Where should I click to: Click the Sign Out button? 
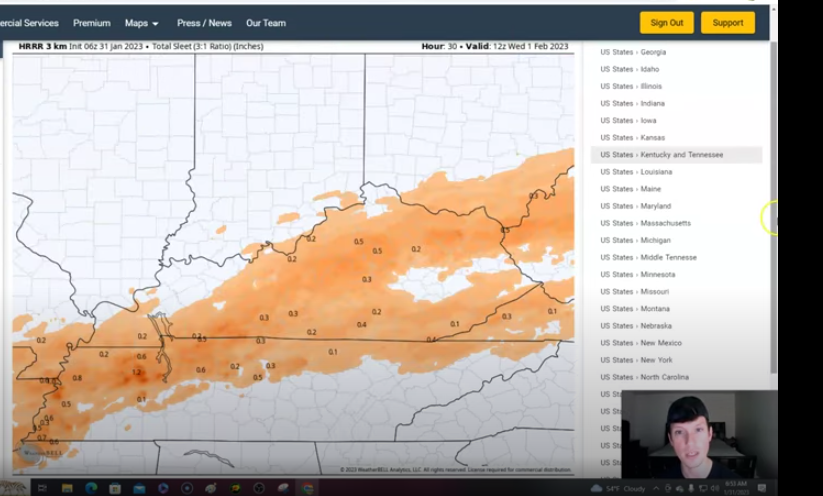[x=667, y=23]
